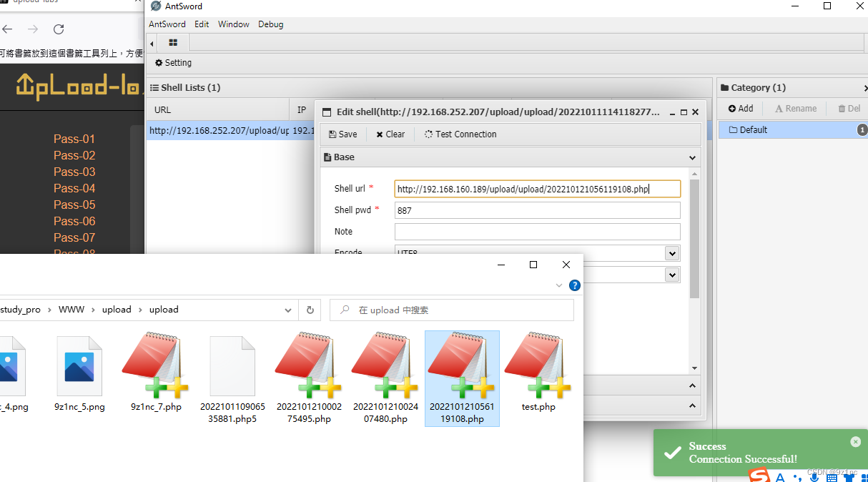Open the AntSword menu
The image size is (868, 482).
[x=167, y=24]
